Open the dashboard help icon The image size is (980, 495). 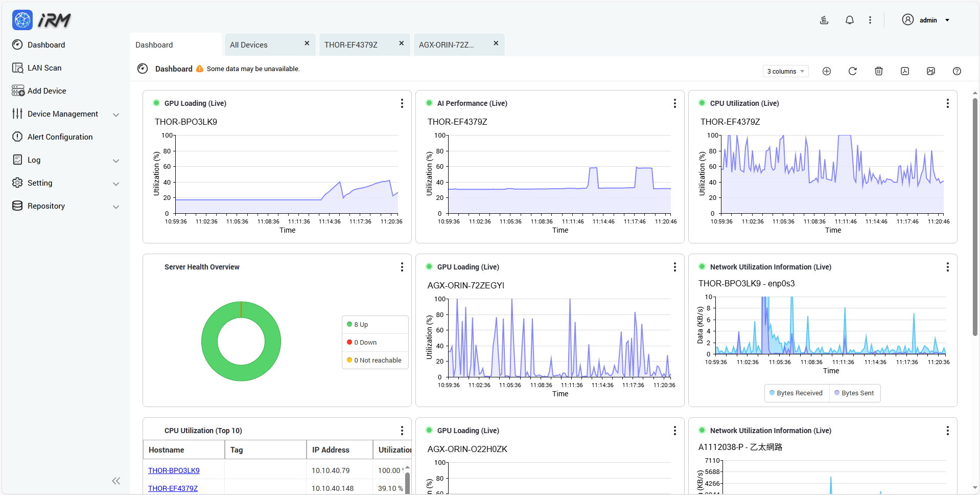pyautogui.click(x=956, y=71)
